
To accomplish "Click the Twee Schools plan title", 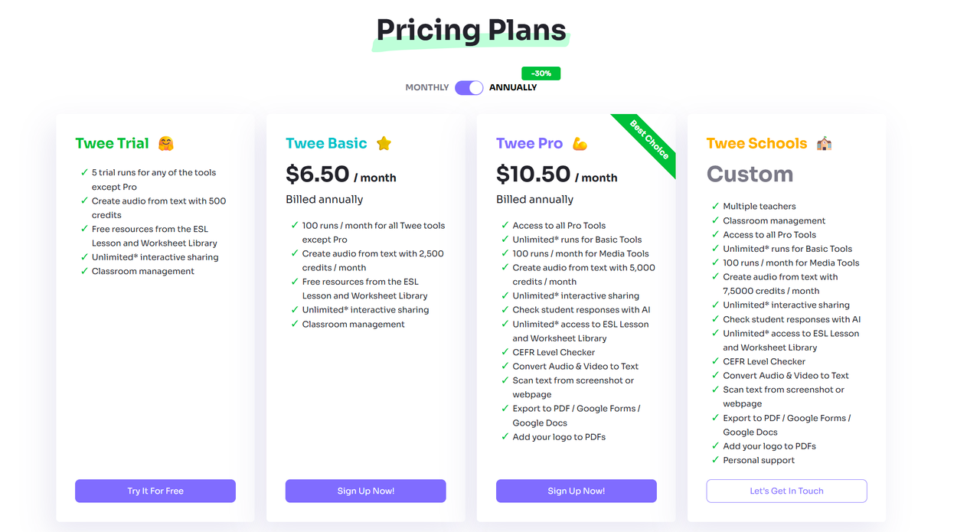I will point(756,143).
